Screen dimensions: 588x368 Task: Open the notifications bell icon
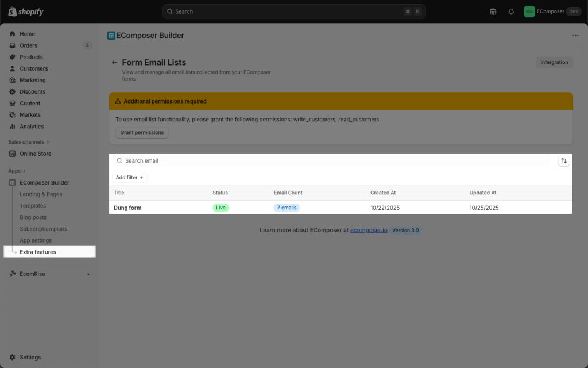(x=511, y=11)
